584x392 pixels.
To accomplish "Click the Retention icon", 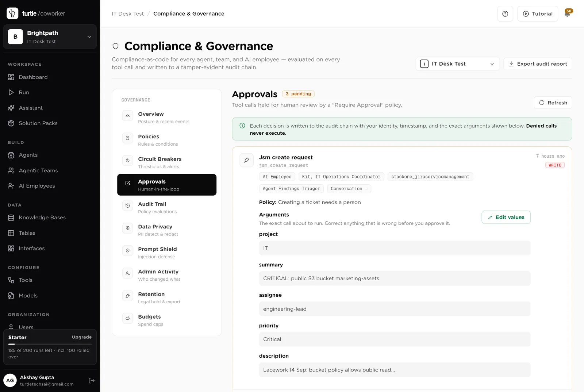I will point(127,296).
